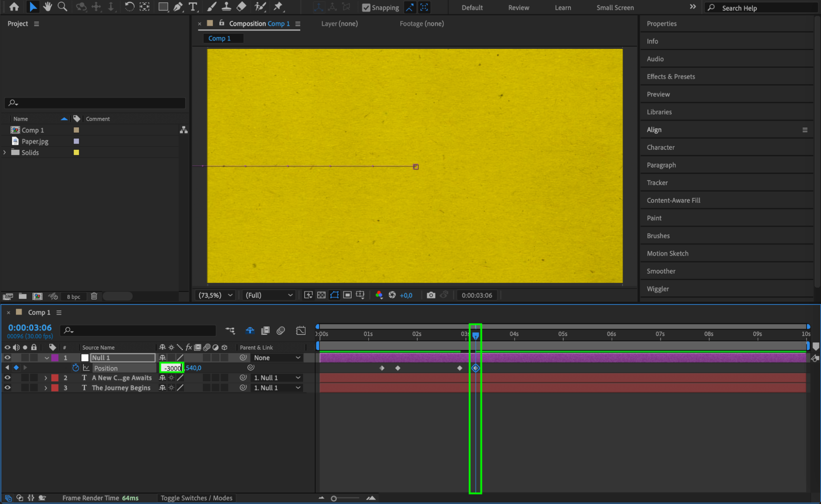Click the trash icon in Project panel
The image size is (821, 504).
tap(94, 296)
